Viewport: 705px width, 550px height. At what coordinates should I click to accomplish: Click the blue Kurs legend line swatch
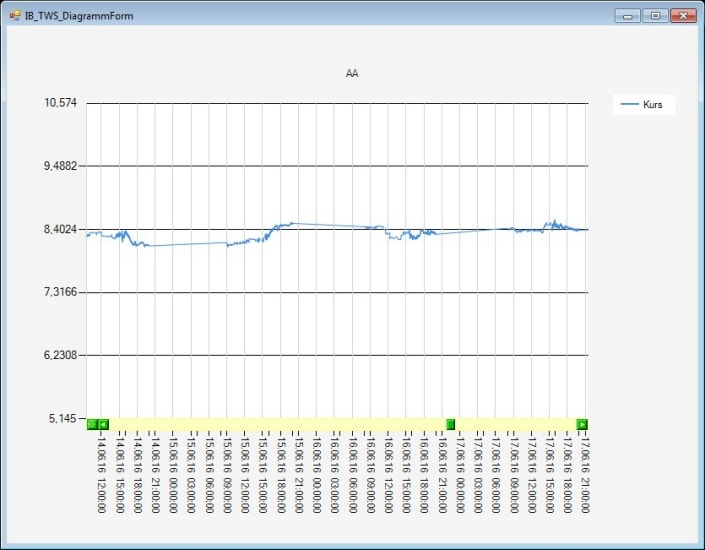coord(630,104)
